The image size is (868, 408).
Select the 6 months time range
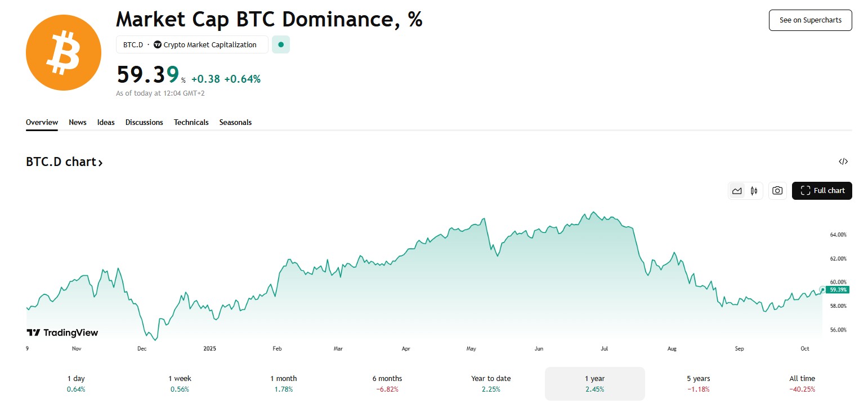[387, 383]
